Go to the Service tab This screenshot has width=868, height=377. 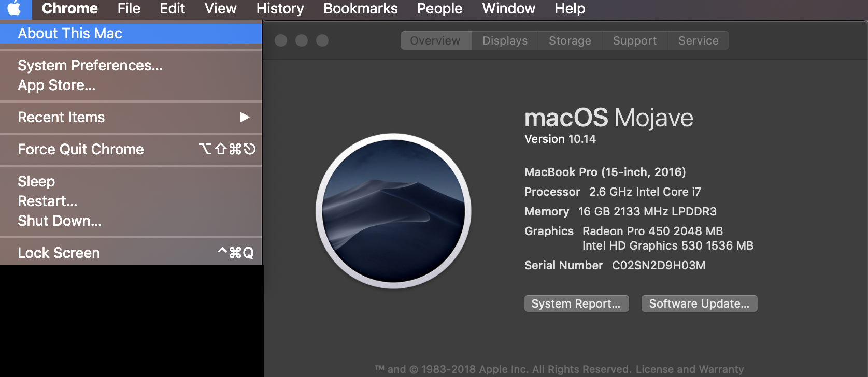[698, 41]
